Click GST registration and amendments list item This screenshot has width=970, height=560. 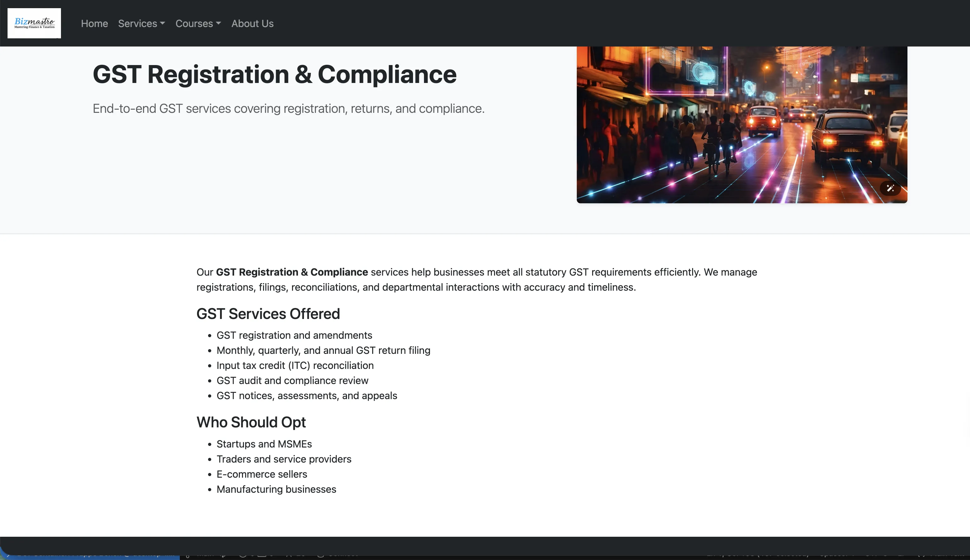294,335
